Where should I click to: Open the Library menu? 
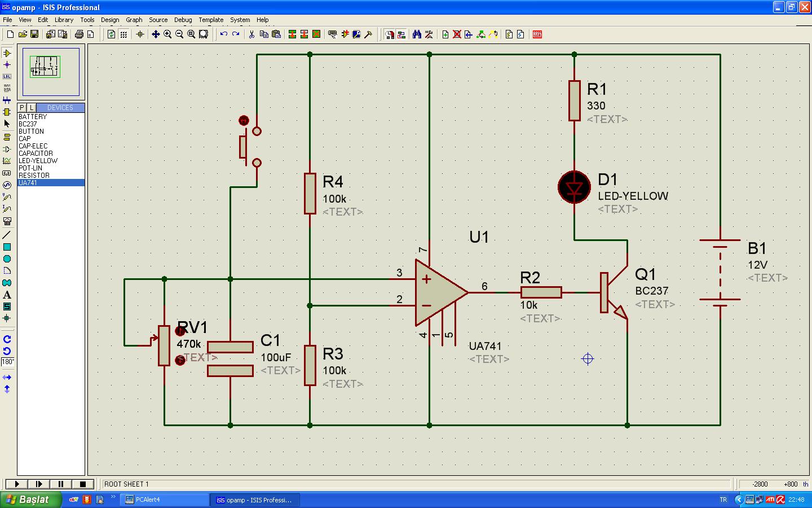(x=64, y=20)
